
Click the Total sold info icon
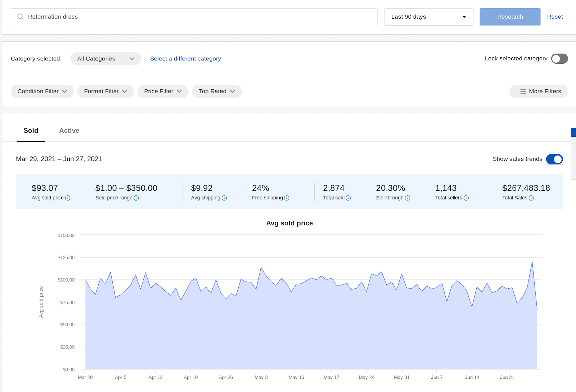pos(348,198)
